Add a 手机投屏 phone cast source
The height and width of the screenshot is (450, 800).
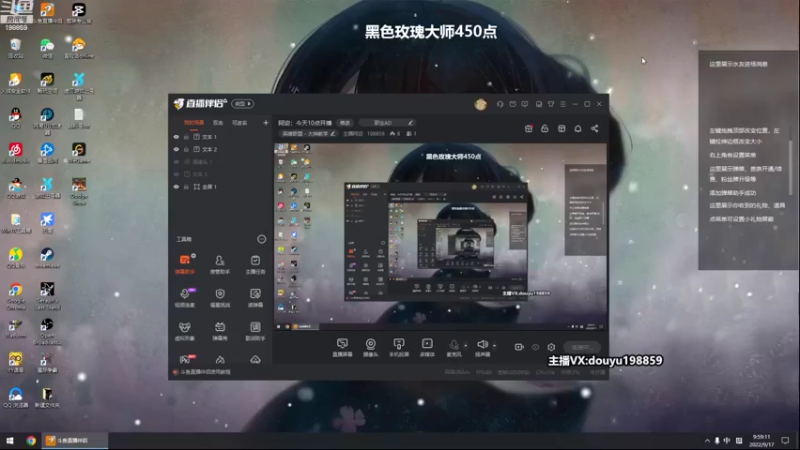tap(399, 347)
